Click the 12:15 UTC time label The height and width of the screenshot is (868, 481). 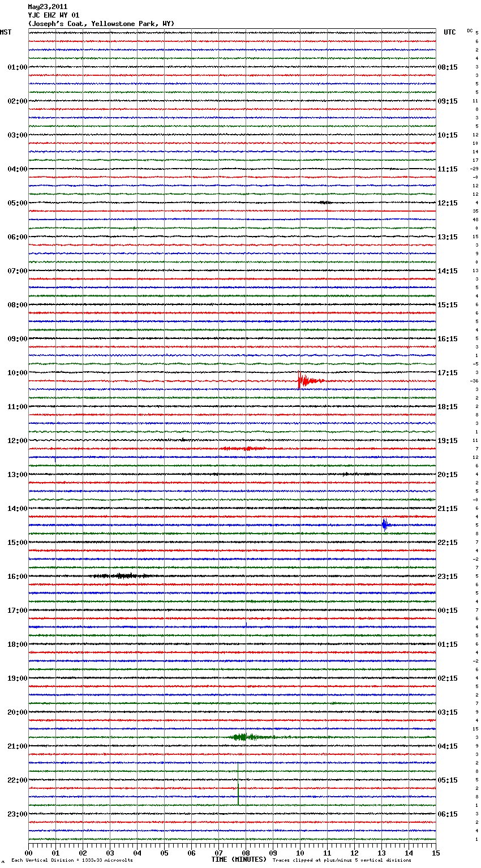448,203
